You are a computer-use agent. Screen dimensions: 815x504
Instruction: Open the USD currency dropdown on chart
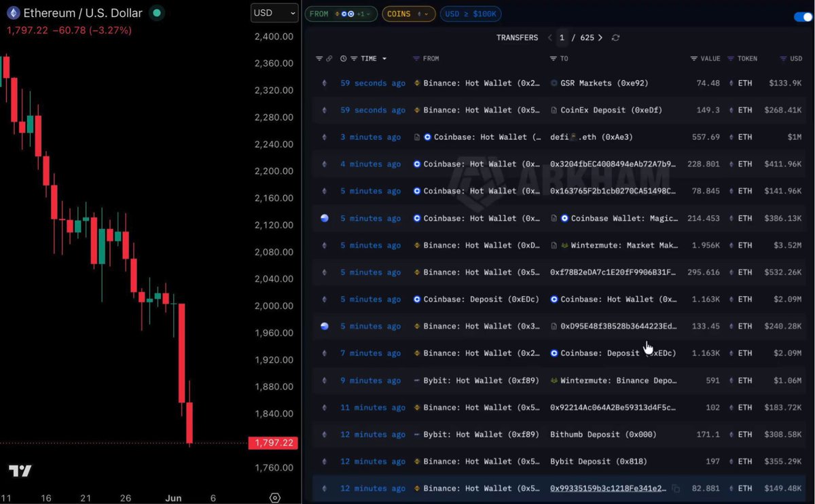274,13
